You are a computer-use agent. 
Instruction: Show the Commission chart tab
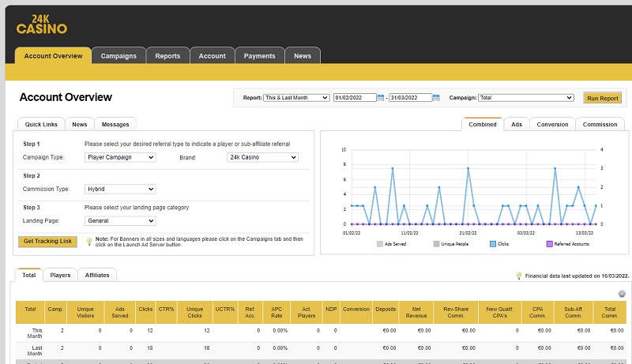pyautogui.click(x=600, y=125)
